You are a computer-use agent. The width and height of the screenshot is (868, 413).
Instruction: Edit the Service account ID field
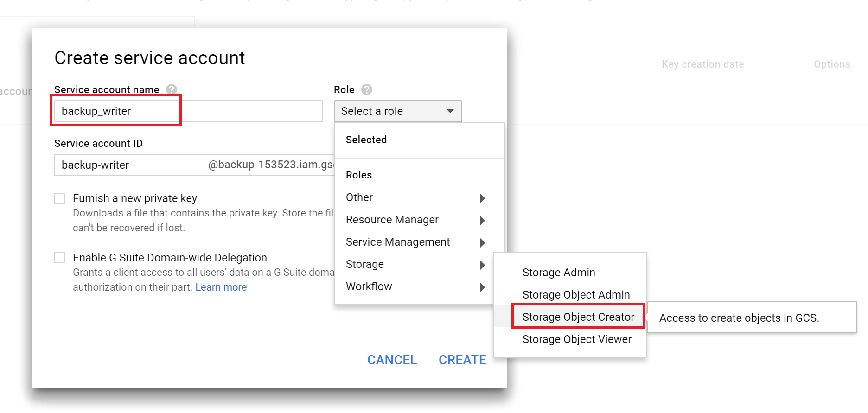coord(194,165)
